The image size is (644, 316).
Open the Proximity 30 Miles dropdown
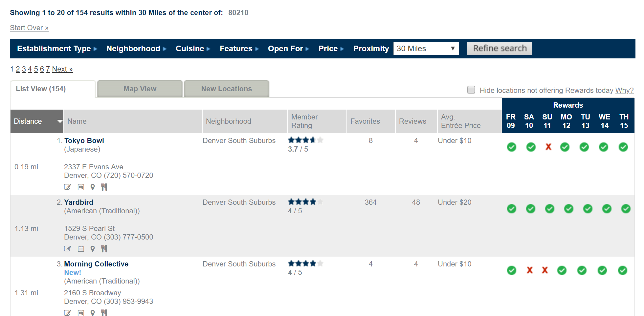[426, 49]
